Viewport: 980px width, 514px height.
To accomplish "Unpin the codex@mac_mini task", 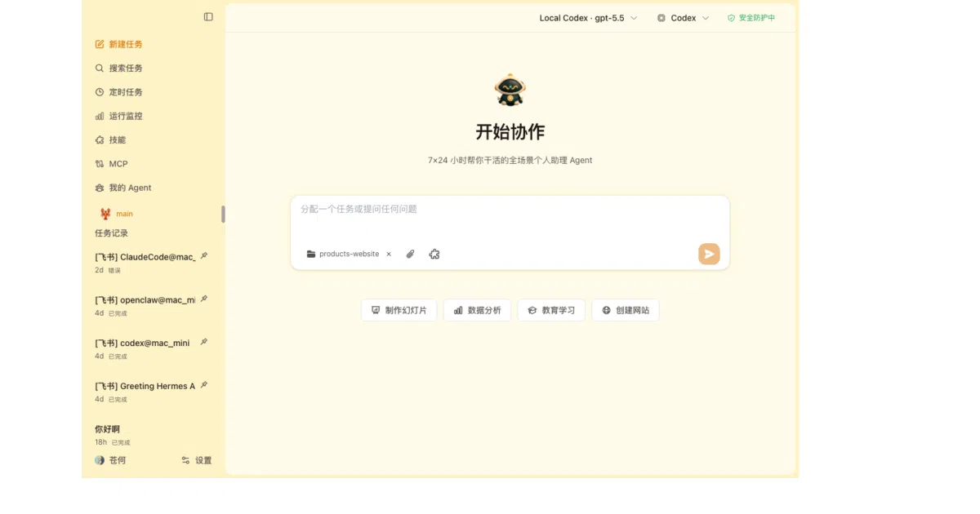I will [x=204, y=343].
